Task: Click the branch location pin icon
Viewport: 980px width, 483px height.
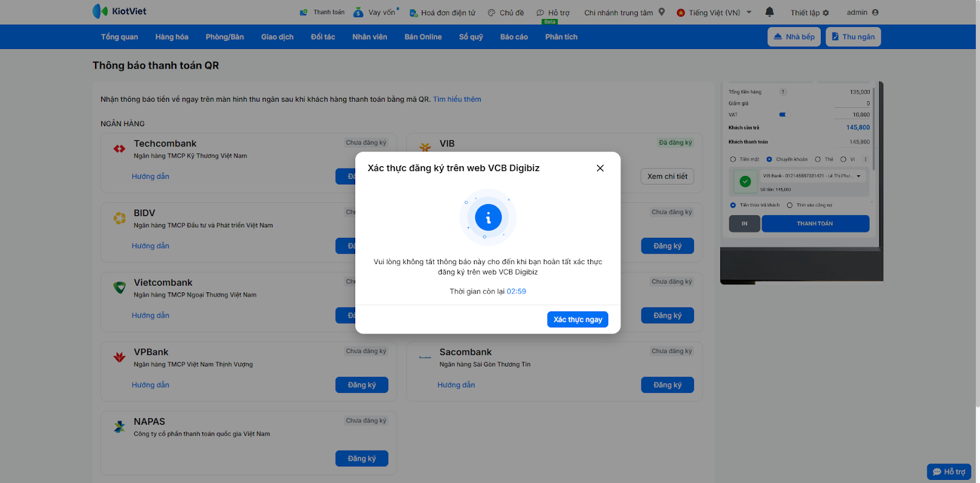Action: pos(661,12)
